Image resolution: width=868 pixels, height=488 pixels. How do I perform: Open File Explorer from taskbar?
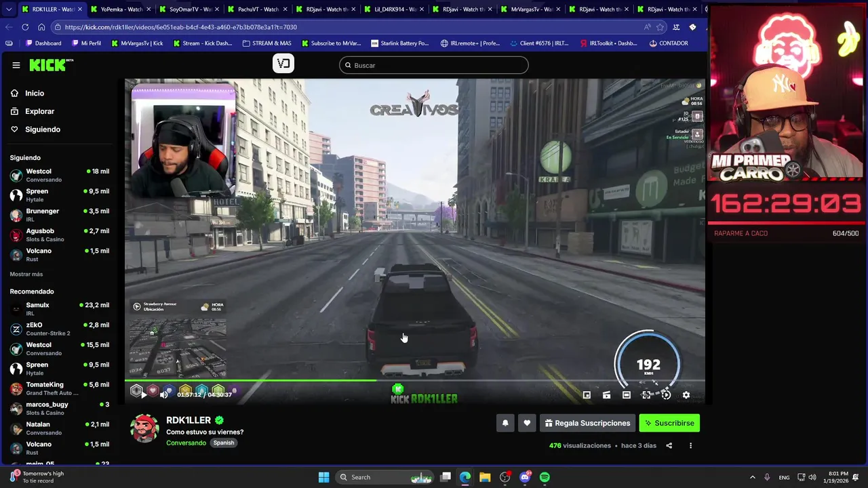point(485,477)
